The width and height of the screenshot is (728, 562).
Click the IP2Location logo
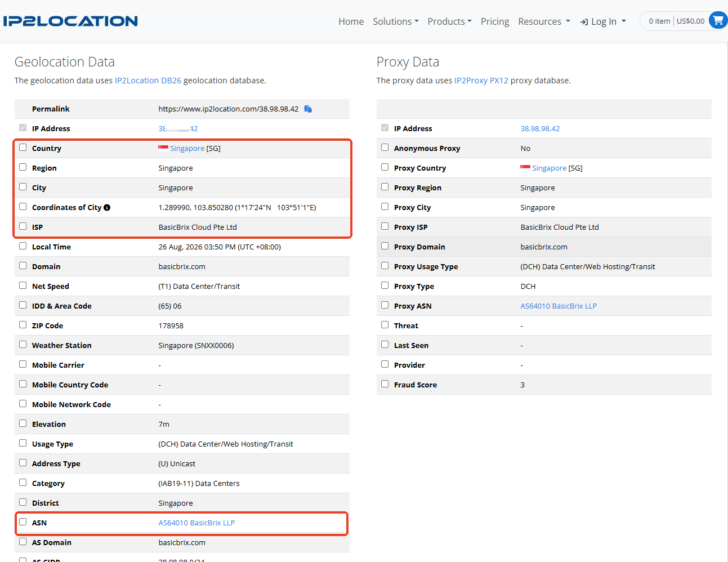pos(70,21)
